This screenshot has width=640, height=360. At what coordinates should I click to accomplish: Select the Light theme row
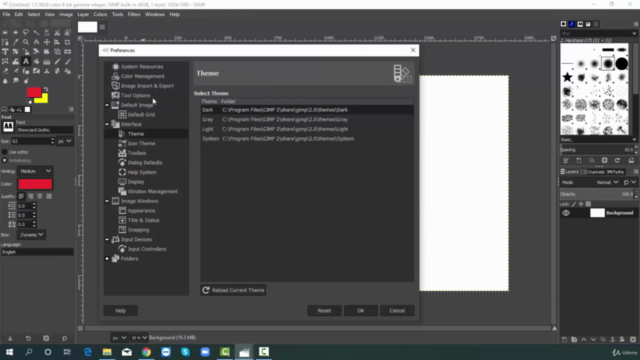click(307, 129)
